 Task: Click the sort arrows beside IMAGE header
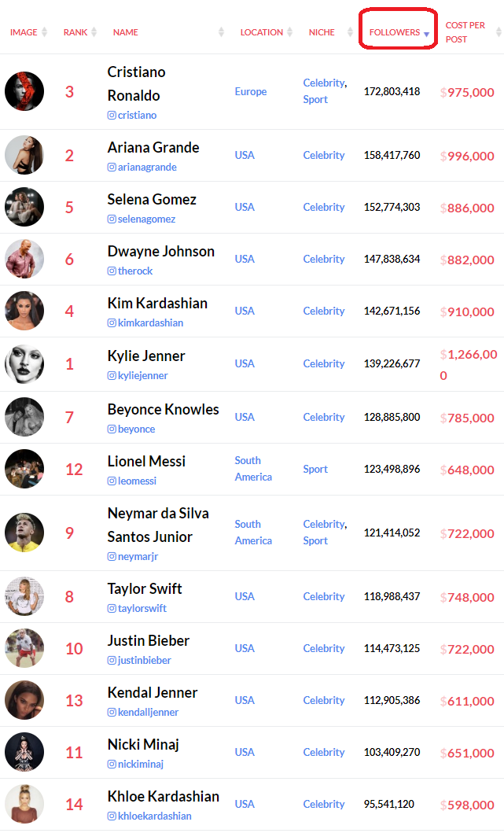click(45, 32)
